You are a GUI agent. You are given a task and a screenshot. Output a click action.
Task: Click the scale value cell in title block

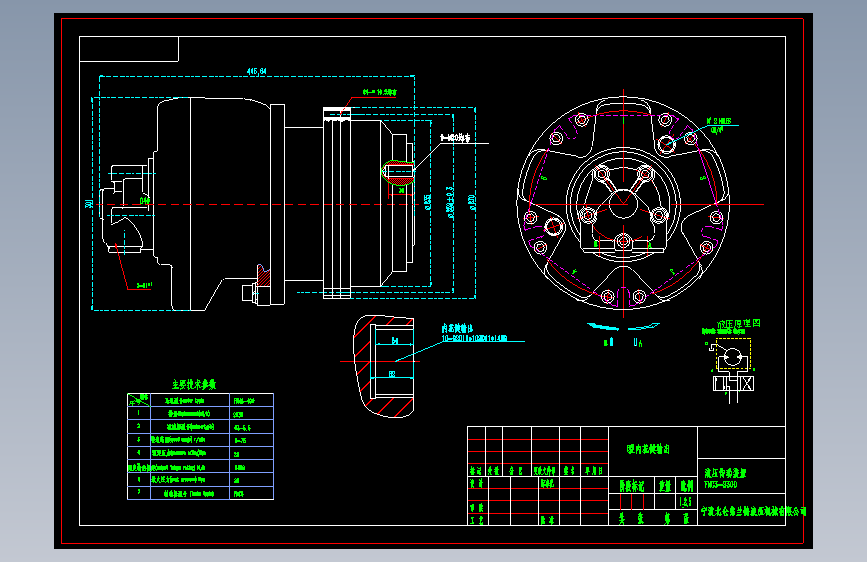686,501
